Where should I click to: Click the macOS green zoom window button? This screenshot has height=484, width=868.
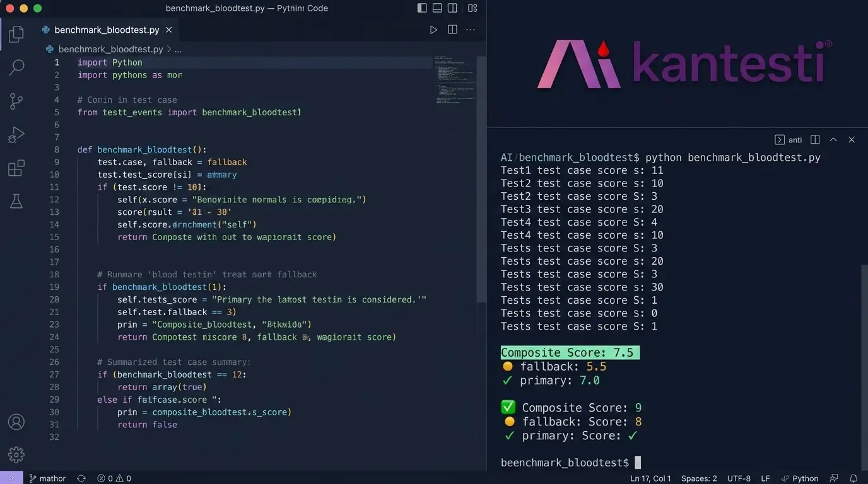click(37, 8)
